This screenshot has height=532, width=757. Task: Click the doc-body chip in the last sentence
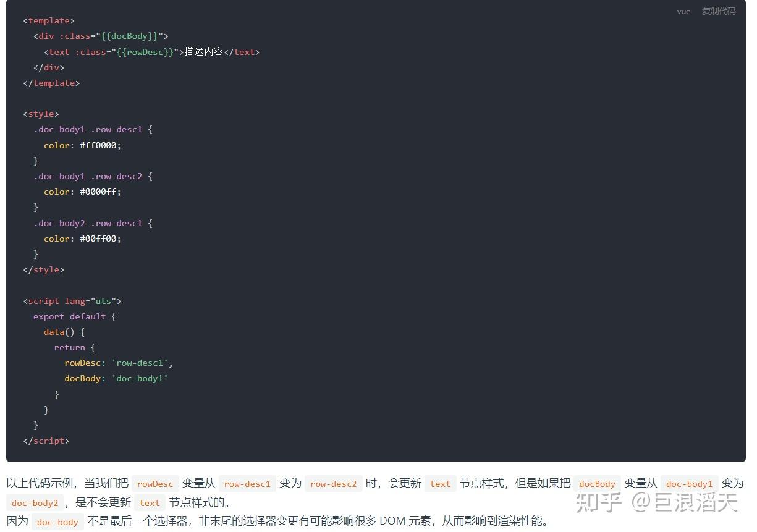click(57, 522)
